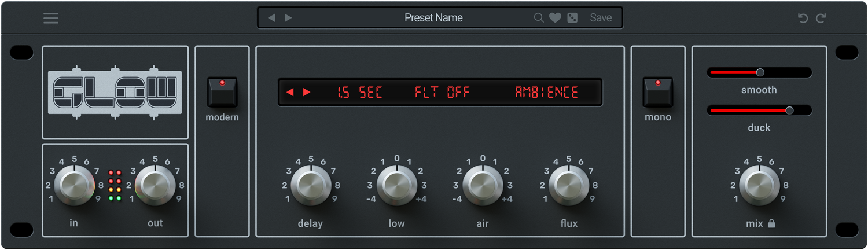
Task: Favorite the preset with heart icon
Action: click(x=555, y=18)
